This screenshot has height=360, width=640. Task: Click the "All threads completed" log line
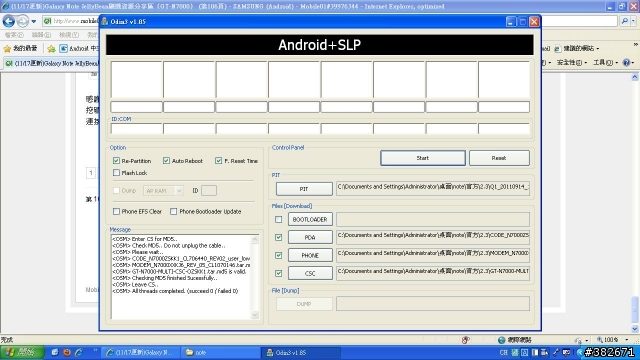click(x=175, y=291)
